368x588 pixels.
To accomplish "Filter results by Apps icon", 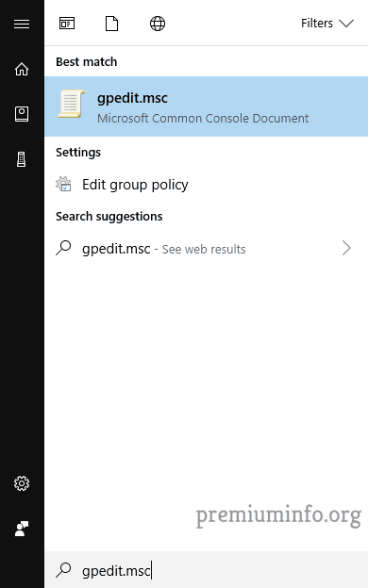I will coord(67,24).
